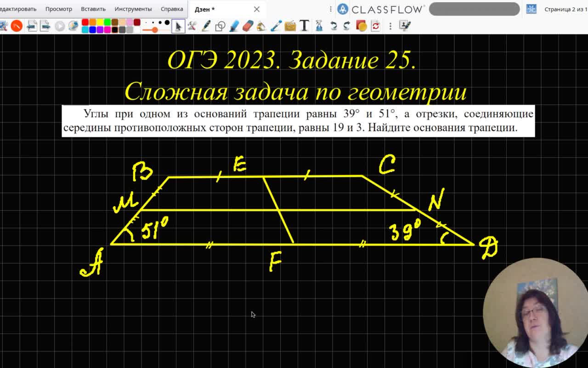
Task: Select the shapes drawing tool
Action: (x=220, y=26)
